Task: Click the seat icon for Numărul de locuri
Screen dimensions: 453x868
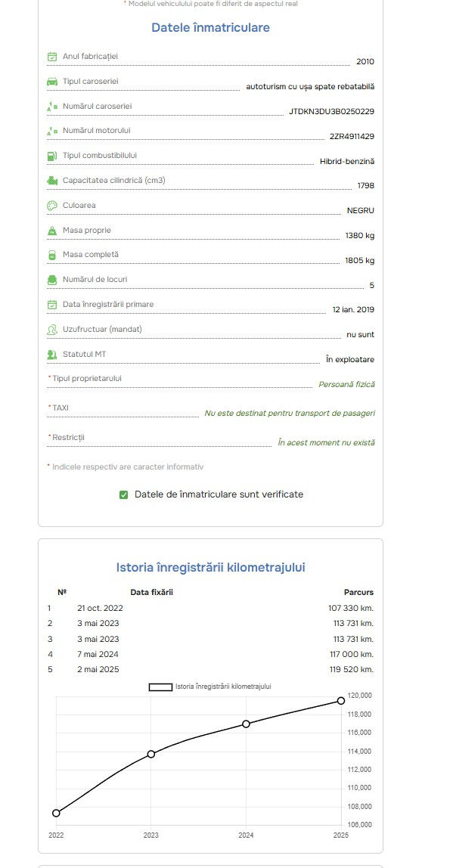Action: click(x=52, y=280)
